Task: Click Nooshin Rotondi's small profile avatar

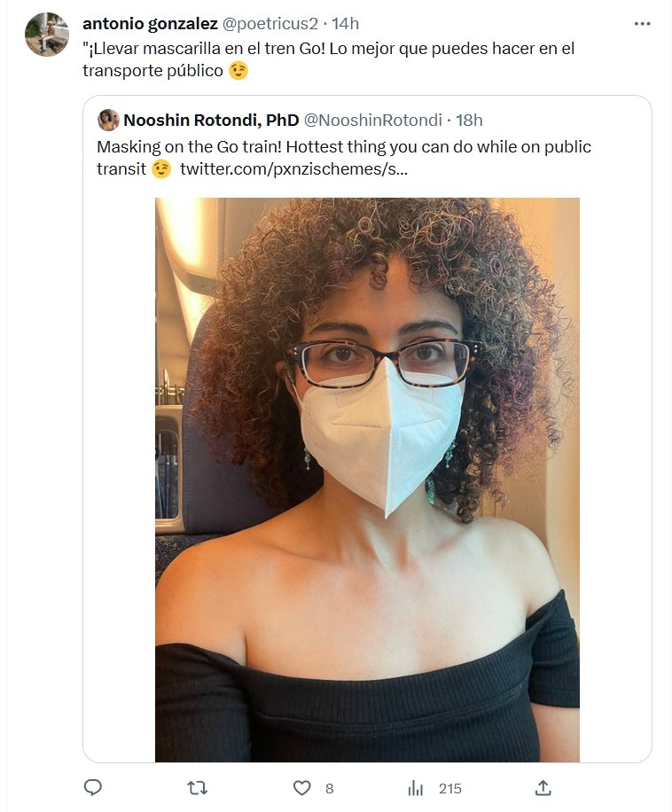Action: click(108, 121)
